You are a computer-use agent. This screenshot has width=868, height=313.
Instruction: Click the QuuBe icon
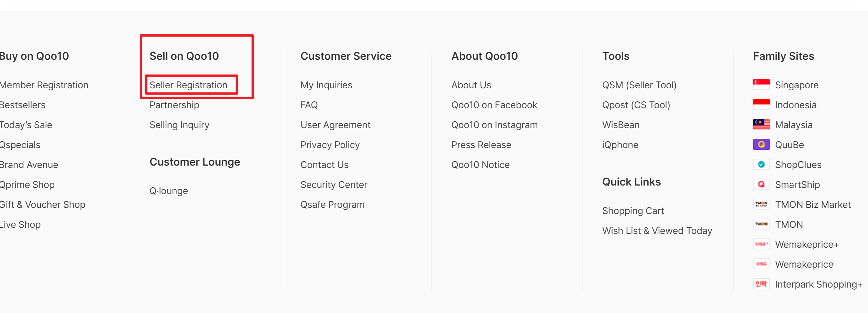(761, 144)
